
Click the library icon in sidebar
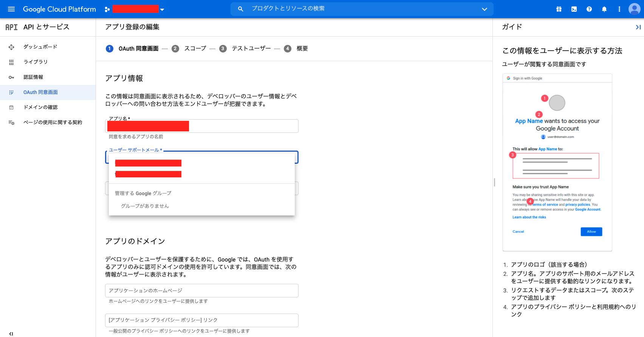click(x=11, y=62)
